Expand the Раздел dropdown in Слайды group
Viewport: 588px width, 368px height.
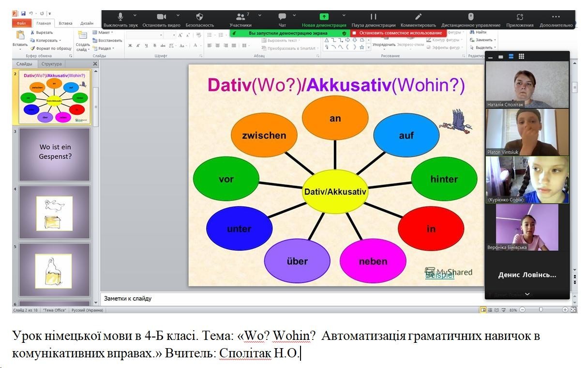104,48
